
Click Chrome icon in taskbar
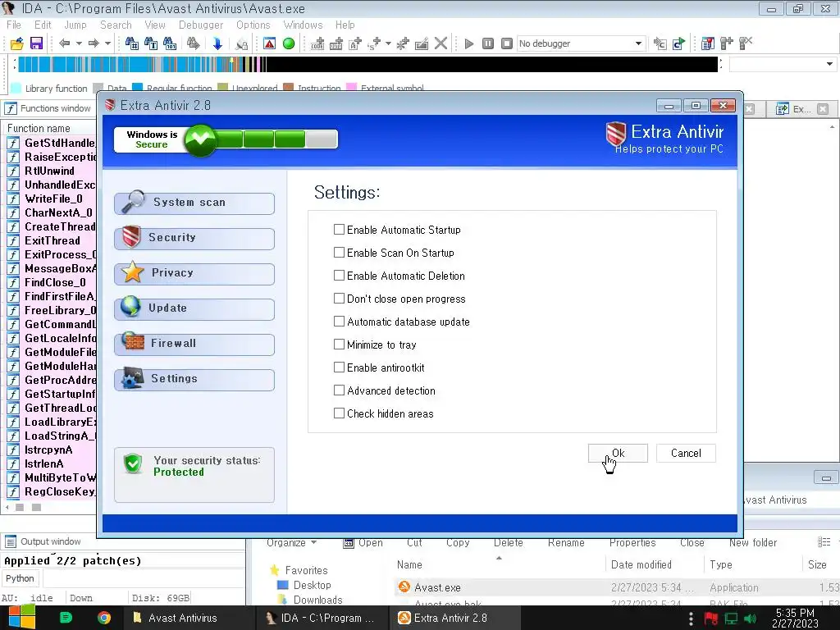coord(104,619)
